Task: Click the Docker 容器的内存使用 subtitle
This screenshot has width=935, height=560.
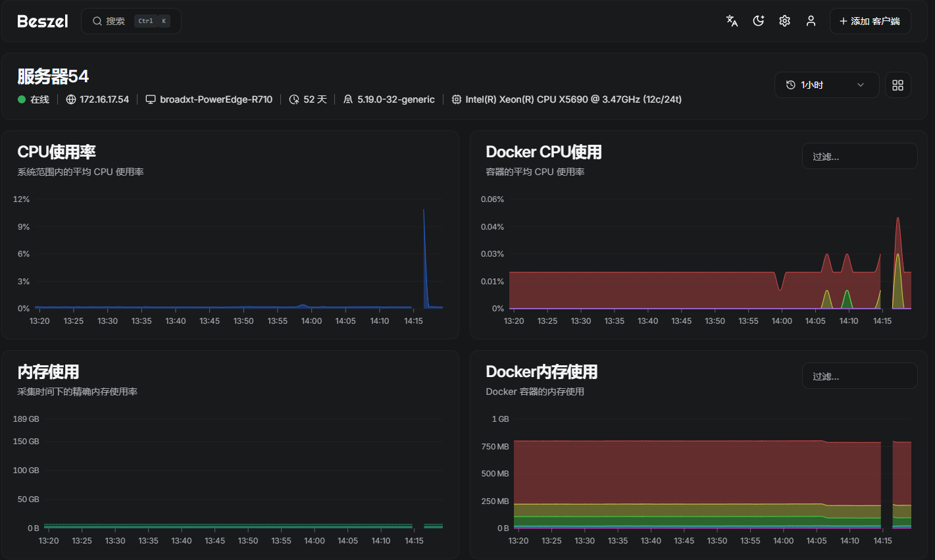Action: [x=535, y=392]
